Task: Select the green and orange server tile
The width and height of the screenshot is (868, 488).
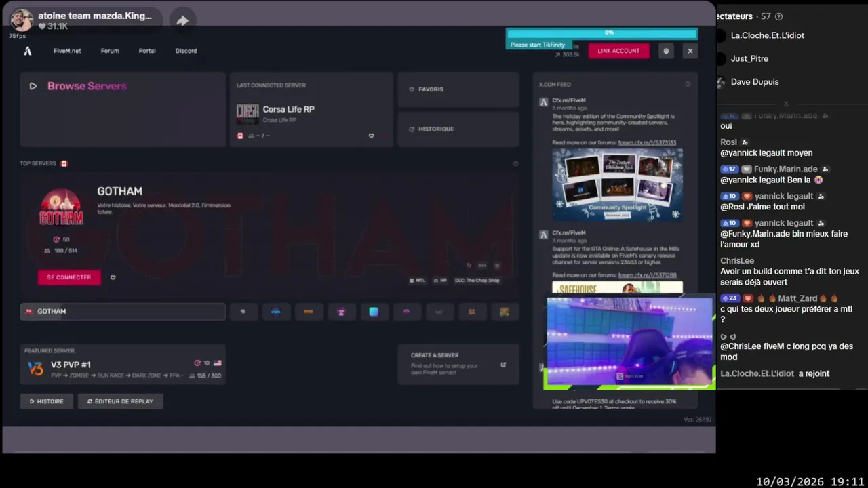Action: tap(505, 312)
